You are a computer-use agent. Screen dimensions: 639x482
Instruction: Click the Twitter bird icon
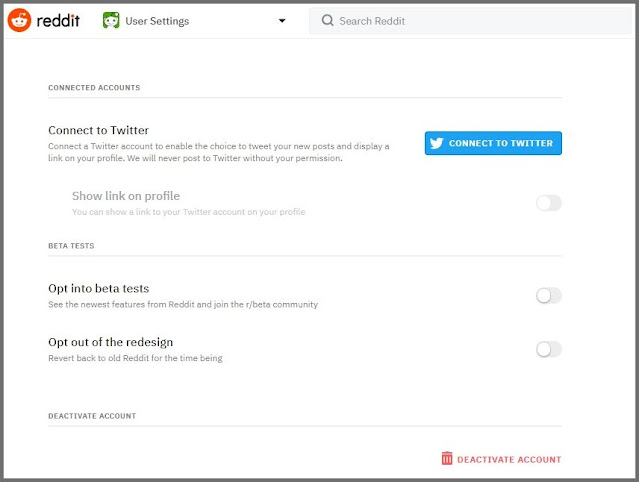(x=436, y=143)
